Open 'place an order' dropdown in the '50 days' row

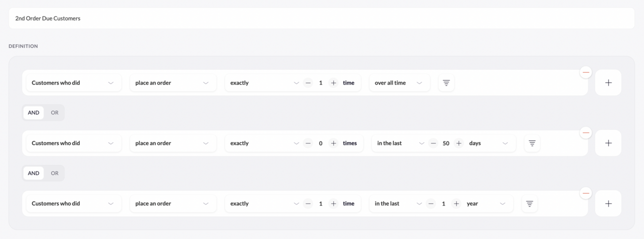point(173,143)
